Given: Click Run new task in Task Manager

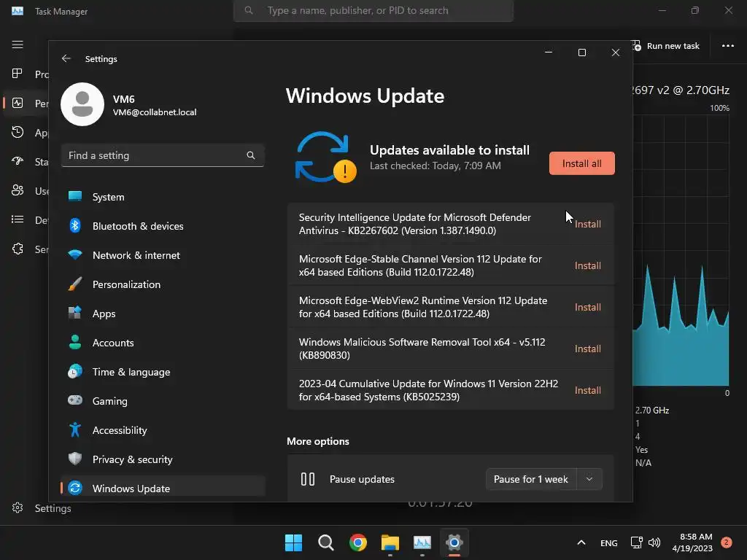Looking at the screenshot, I should coord(666,46).
